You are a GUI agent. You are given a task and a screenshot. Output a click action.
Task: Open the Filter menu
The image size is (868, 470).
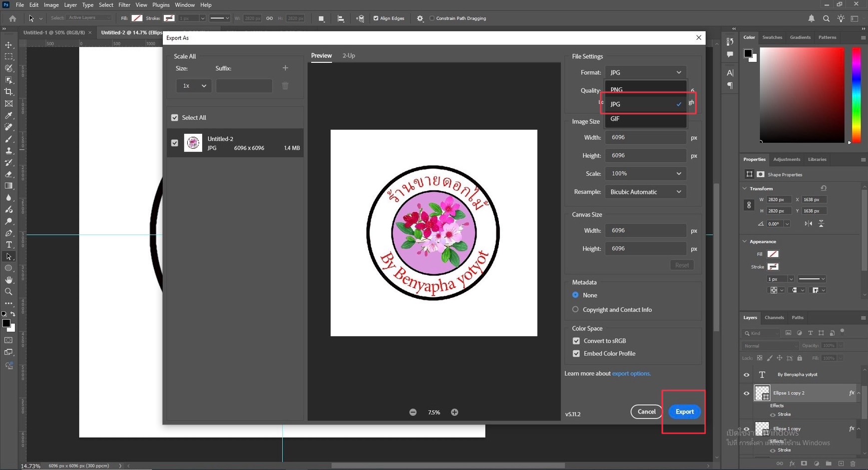pyautogui.click(x=124, y=5)
